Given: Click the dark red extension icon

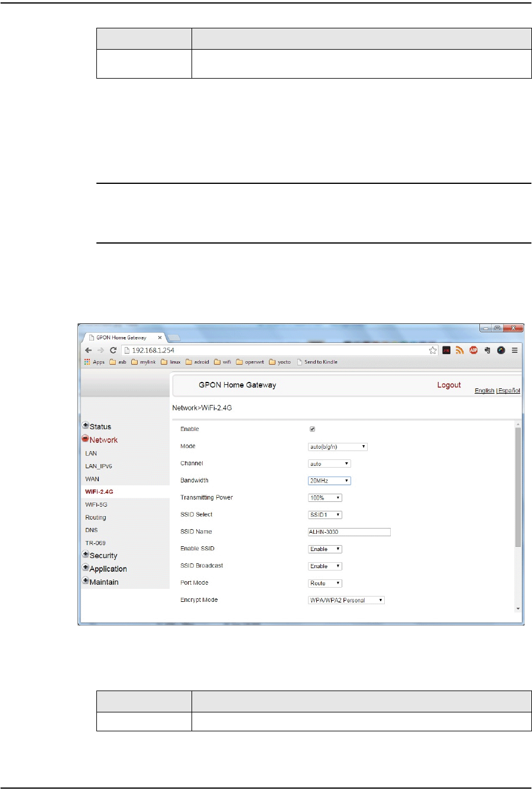Looking at the screenshot, I should (x=446, y=350).
